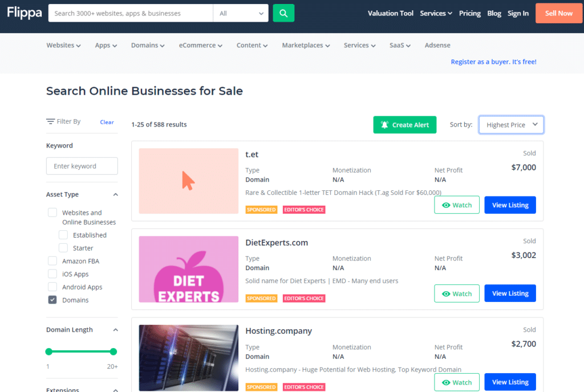Click DietExperts.com Sponsored badge

(x=261, y=299)
